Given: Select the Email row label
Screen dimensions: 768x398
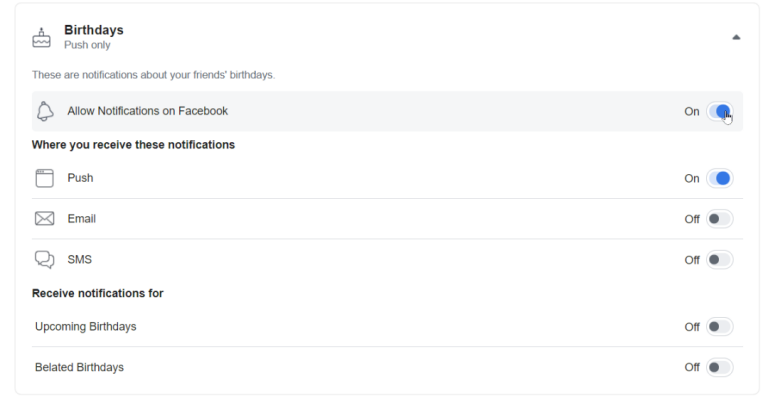Looking at the screenshot, I should [x=81, y=219].
